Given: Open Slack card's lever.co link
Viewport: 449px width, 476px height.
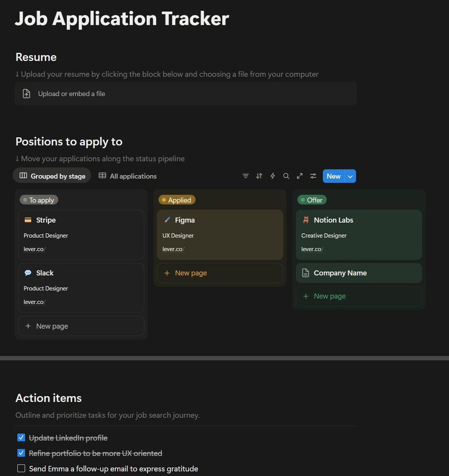Looking at the screenshot, I should [x=35, y=302].
